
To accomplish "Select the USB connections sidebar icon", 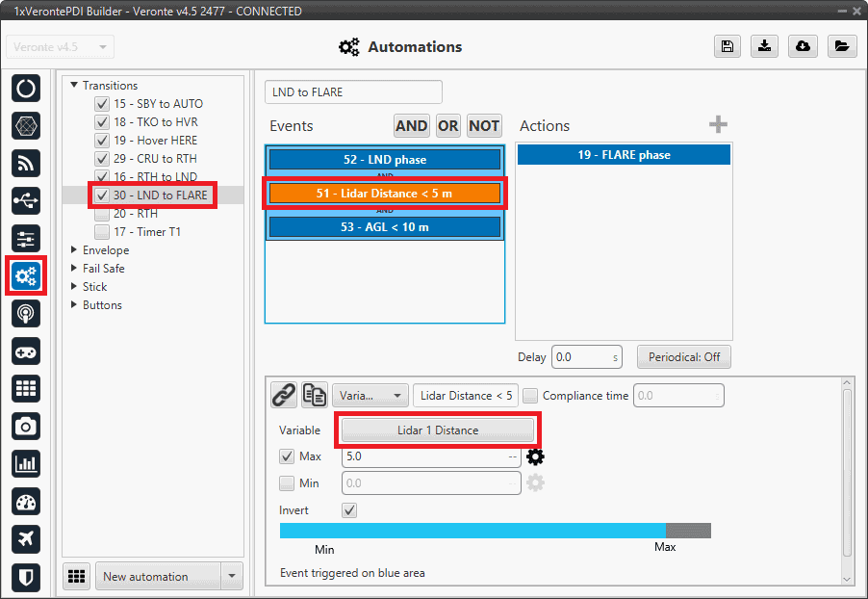I will tap(26, 201).
